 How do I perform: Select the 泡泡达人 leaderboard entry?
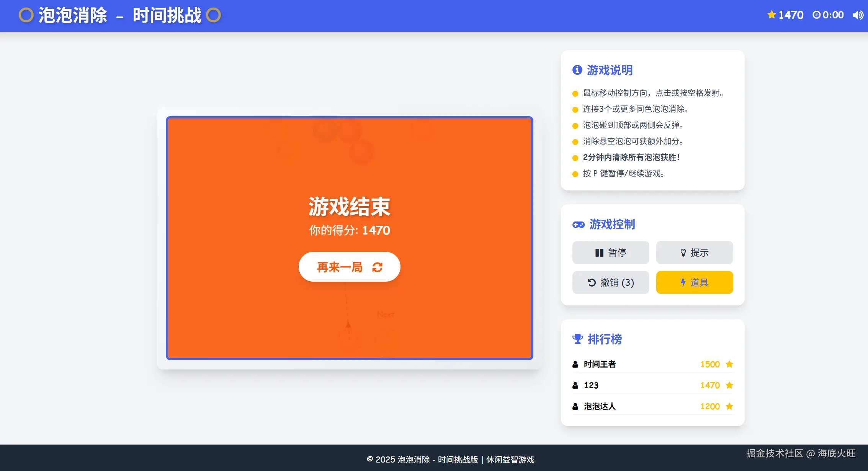pyautogui.click(x=600, y=406)
